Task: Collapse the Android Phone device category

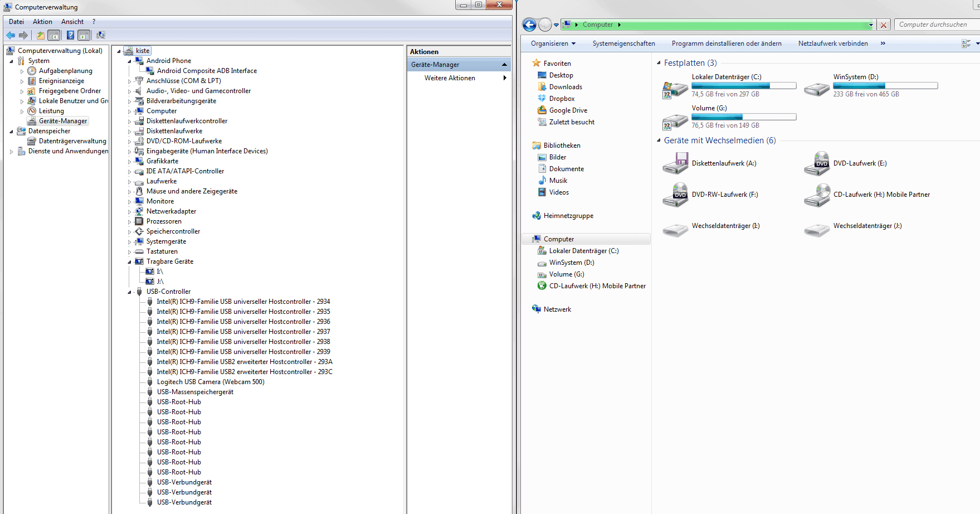Action: point(129,61)
